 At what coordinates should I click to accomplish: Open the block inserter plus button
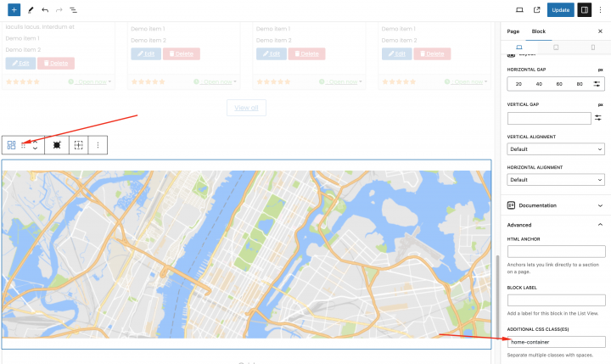14,10
